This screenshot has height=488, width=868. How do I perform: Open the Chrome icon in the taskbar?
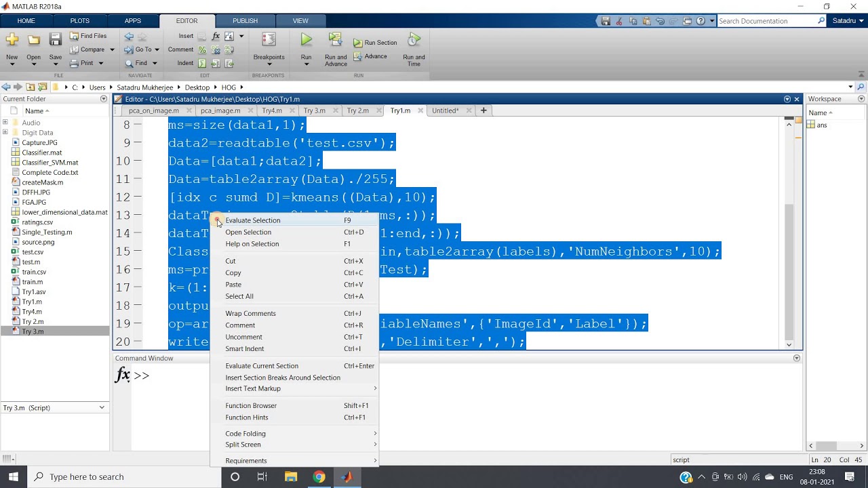(319, 476)
